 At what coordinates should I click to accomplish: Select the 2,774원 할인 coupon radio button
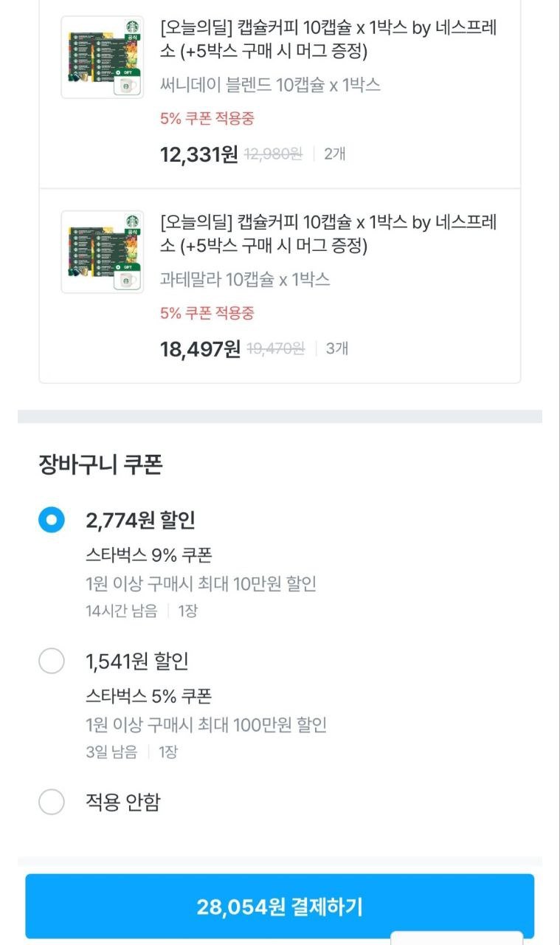(x=52, y=520)
